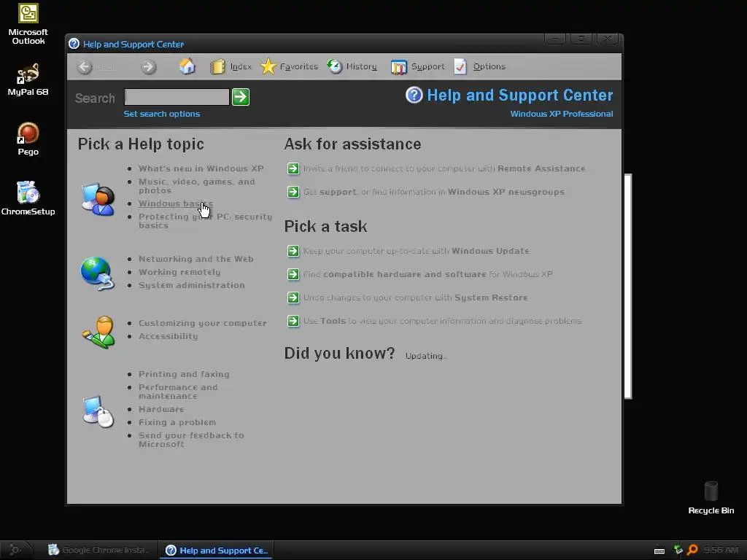This screenshot has height=560, width=747.
Task: Click inside the Search text box
Action: [177, 97]
